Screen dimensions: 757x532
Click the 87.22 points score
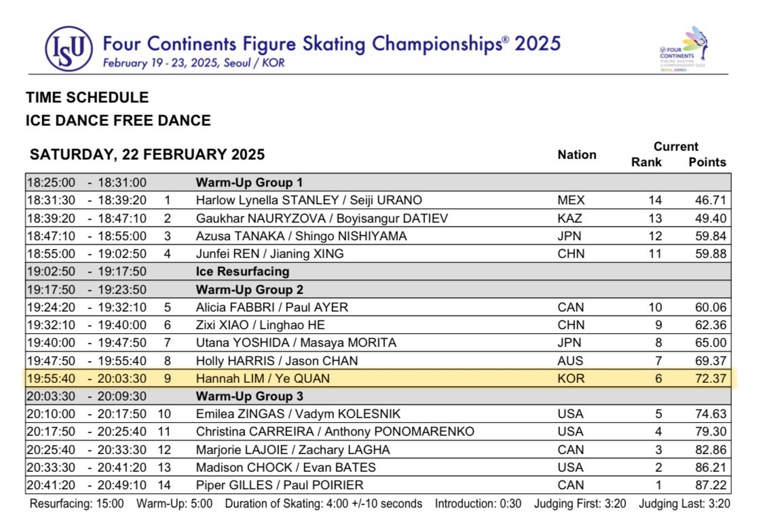point(710,484)
